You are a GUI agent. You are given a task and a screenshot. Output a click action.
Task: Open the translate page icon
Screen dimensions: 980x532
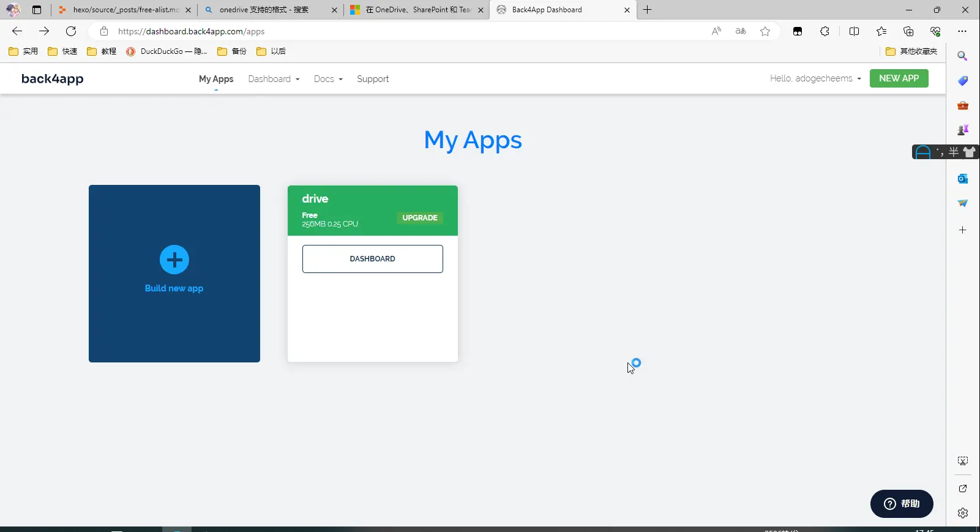741,31
